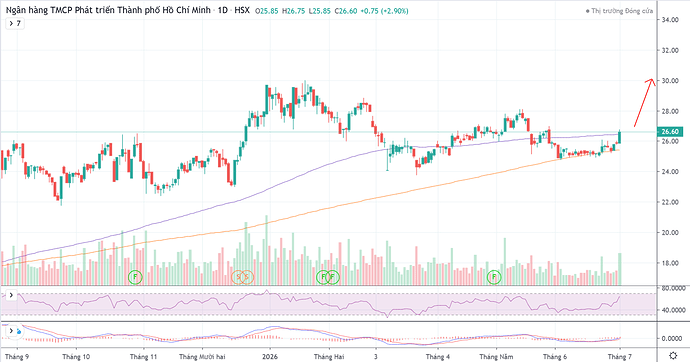The image size is (690, 362).
Task: Open chart settings gear icon
Action: (673, 355)
